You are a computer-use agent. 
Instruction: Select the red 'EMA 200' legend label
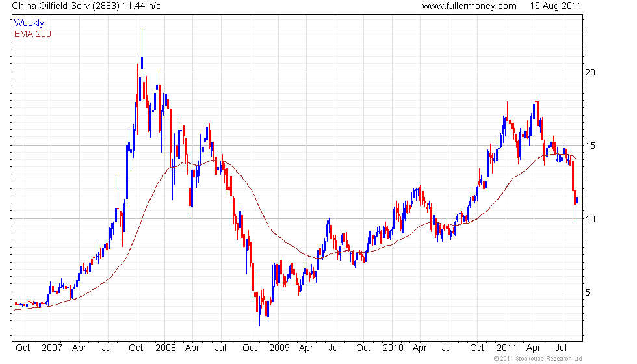(x=32, y=34)
